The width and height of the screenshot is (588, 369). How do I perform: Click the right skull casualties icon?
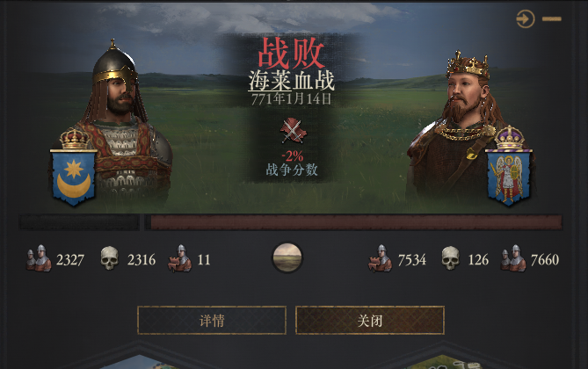[451, 258]
